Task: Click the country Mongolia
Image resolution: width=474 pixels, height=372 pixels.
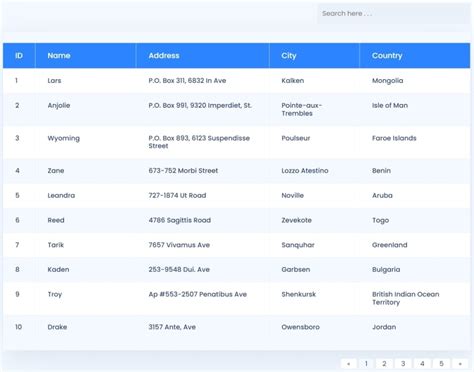Action: pos(388,81)
